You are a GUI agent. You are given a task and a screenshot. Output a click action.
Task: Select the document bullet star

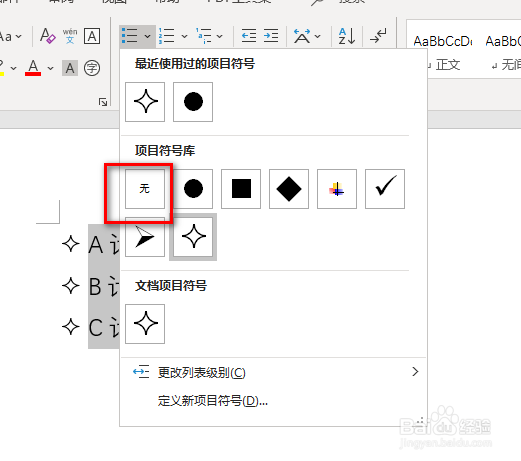tap(145, 324)
